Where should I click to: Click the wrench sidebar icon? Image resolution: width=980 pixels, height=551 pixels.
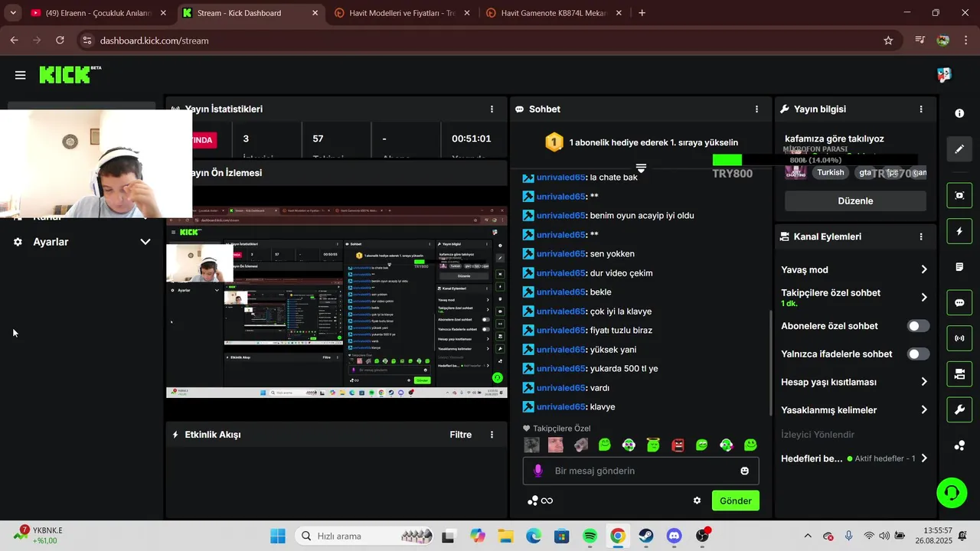[x=959, y=409]
